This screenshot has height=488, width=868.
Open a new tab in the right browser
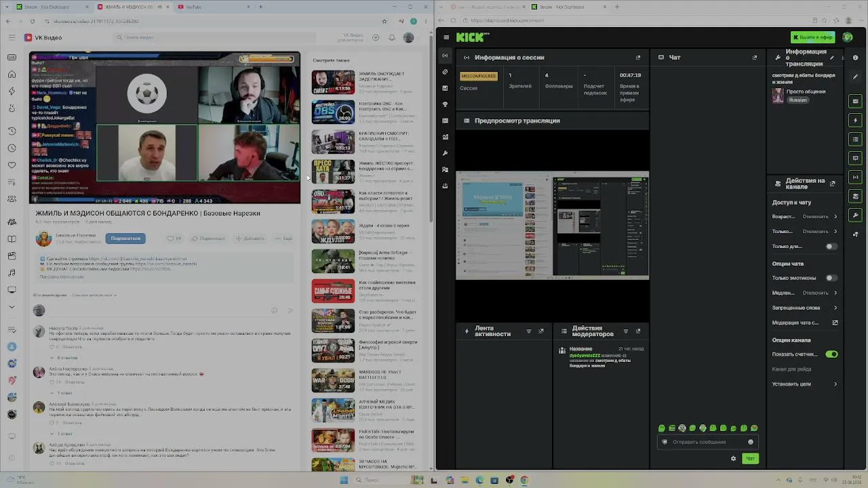coord(616,7)
